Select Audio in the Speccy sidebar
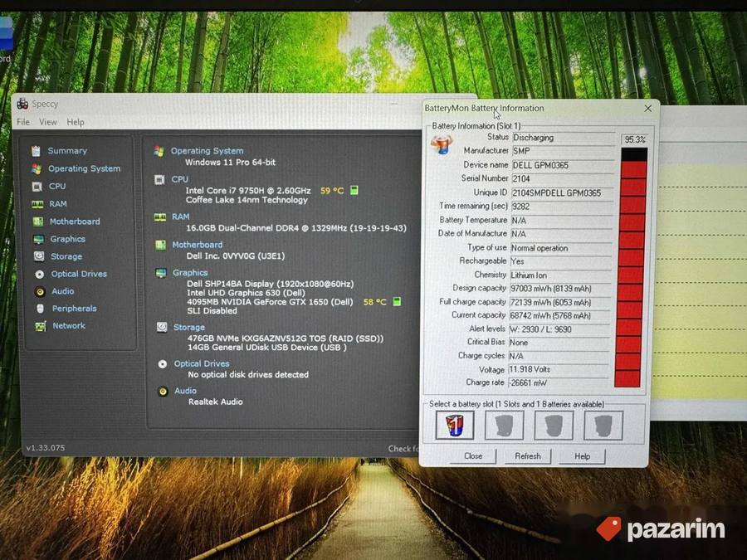Viewport: 747px width, 560px height. pos(63,291)
